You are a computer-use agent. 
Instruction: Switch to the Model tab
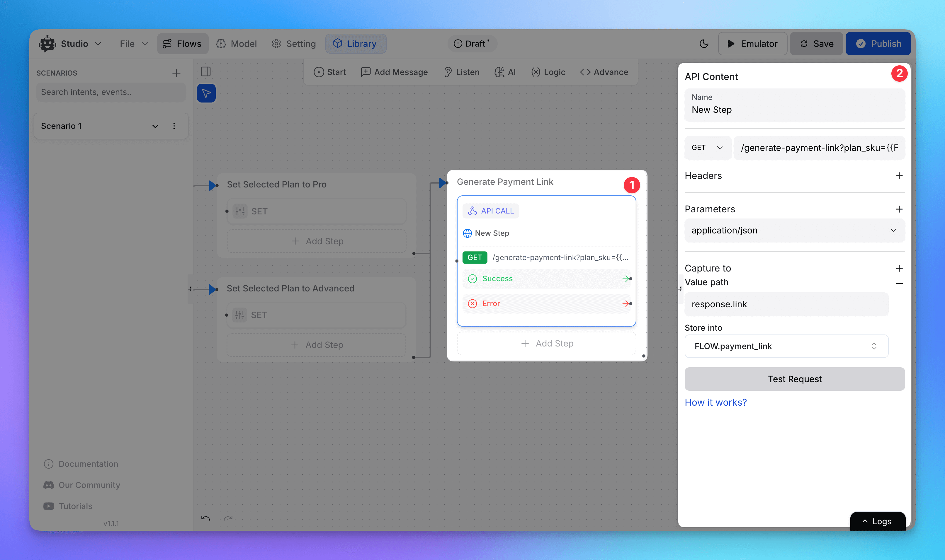[x=237, y=44]
